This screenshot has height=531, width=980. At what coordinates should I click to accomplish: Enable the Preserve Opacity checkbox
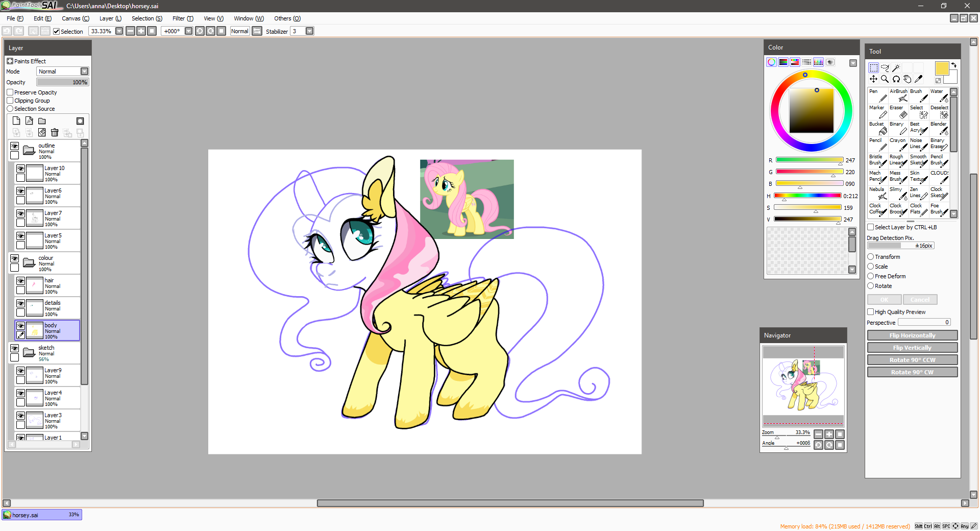(10, 92)
